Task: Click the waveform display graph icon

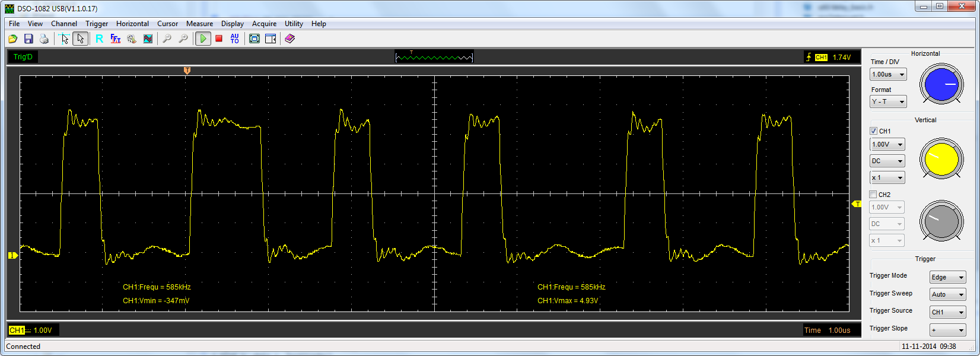Action: 148,39
